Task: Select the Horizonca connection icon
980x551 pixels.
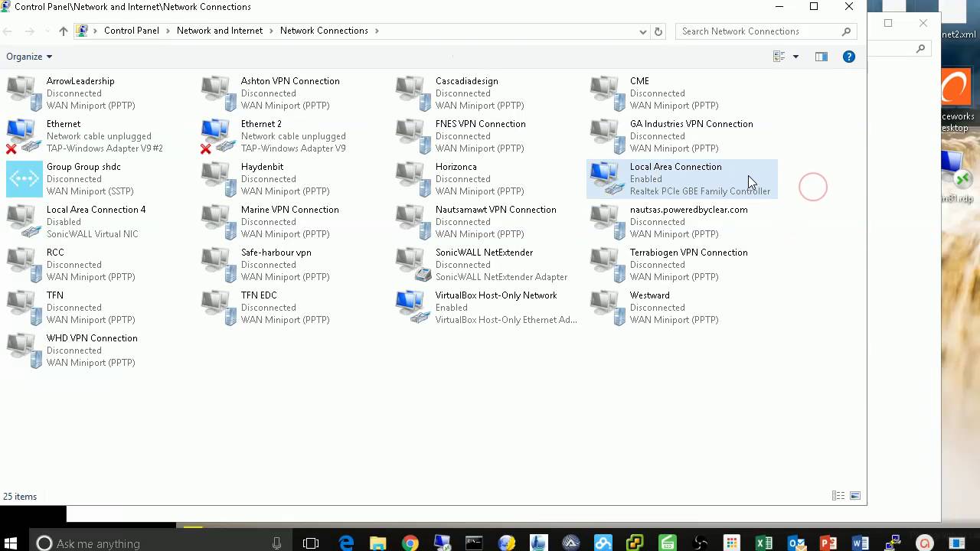Action: tap(413, 179)
